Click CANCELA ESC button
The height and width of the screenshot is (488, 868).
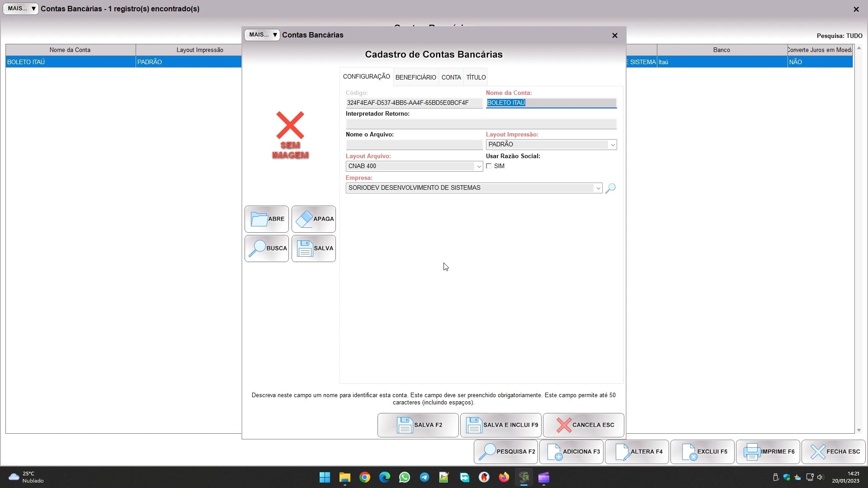583,425
